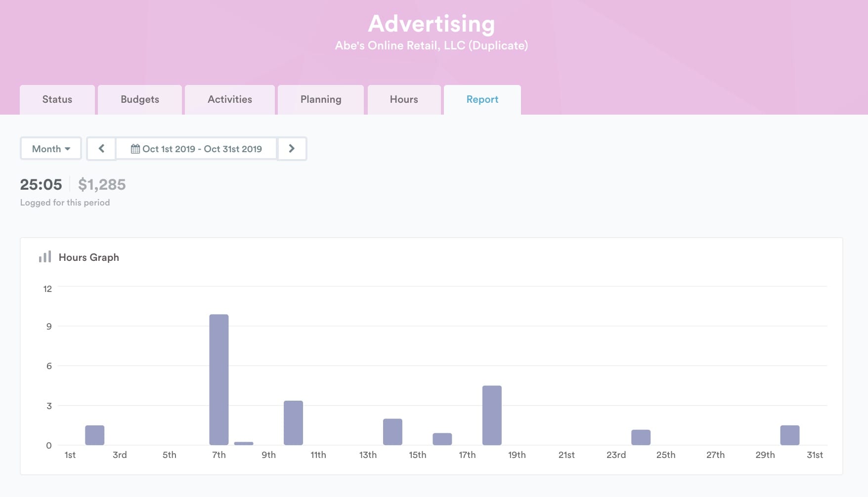
Task: Select the bar for the 10th
Action: (x=293, y=422)
